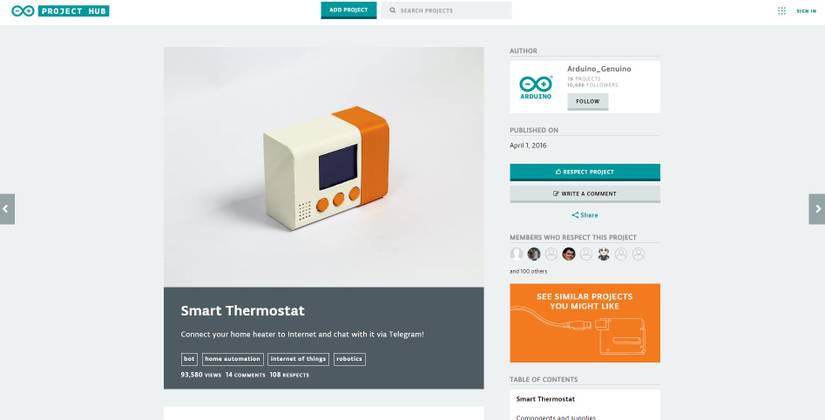Open the Sign In link

[x=806, y=11]
